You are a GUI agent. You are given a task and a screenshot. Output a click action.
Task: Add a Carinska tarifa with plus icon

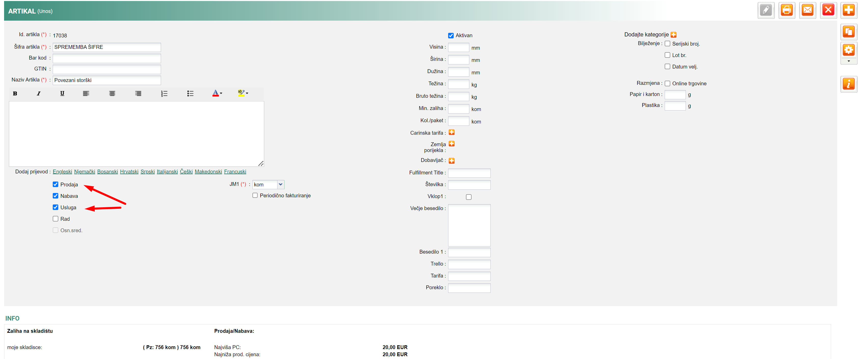coord(451,132)
